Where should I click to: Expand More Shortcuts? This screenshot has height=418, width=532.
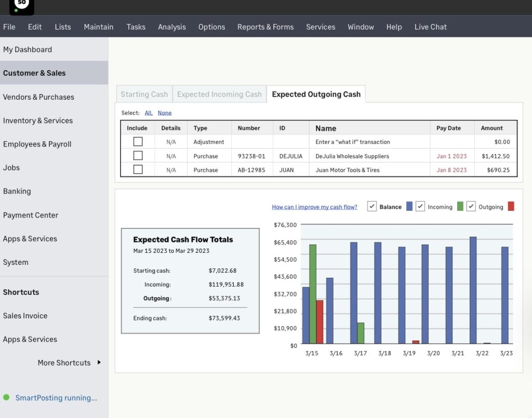pyautogui.click(x=64, y=362)
